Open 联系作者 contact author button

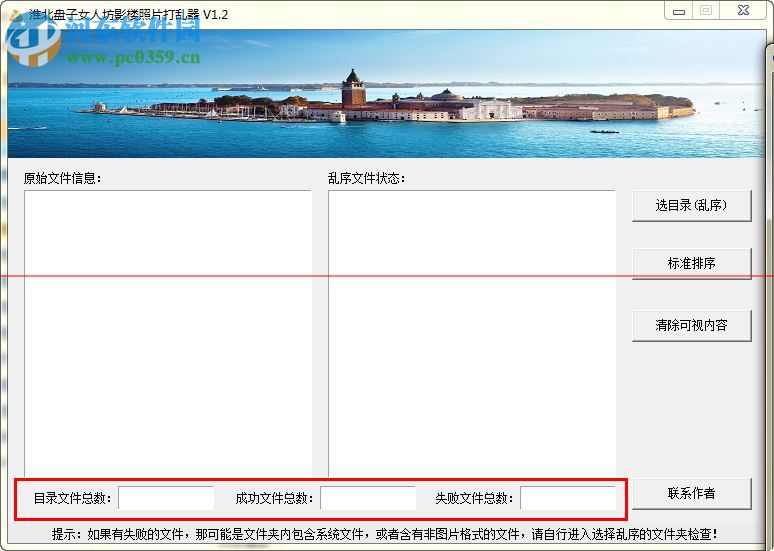[692, 493]
